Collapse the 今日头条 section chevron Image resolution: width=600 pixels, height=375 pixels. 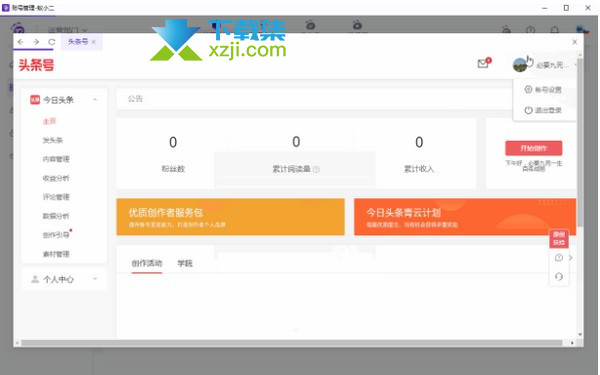[95, 100]
